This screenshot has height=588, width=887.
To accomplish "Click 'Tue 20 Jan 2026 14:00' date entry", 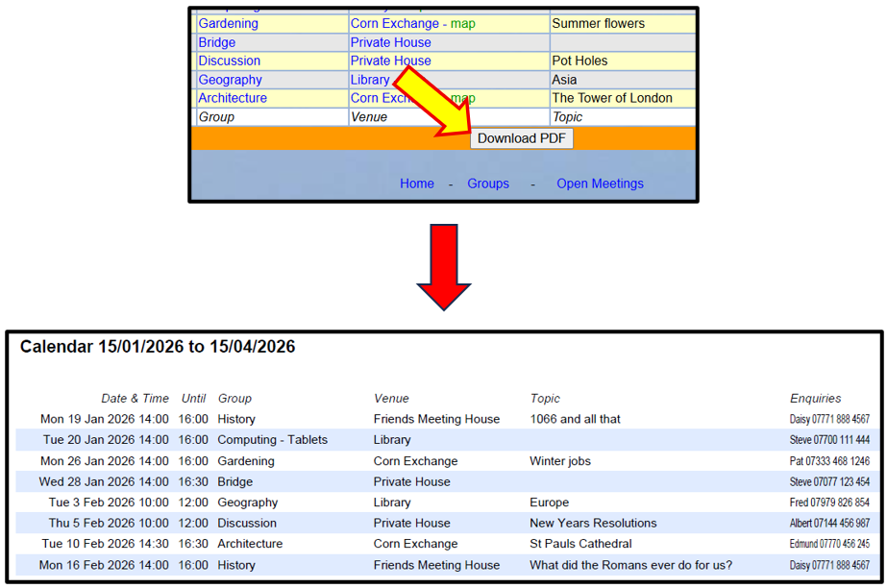I will point(106,440).
